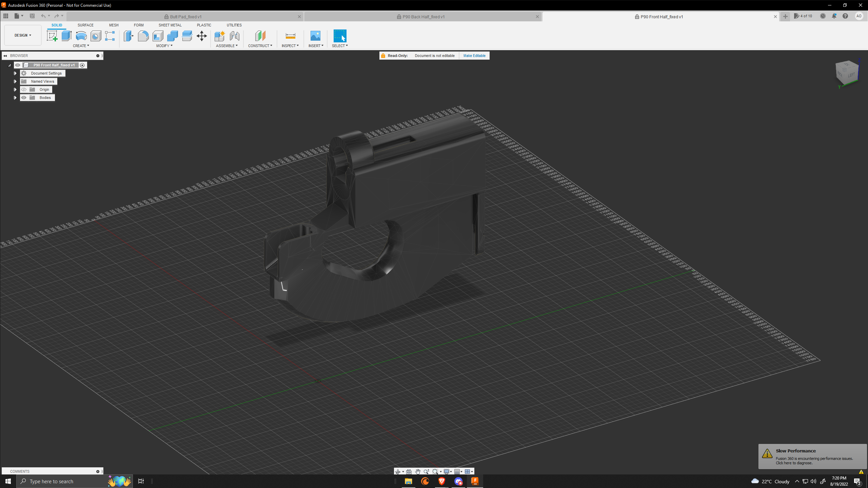The height and width of the screenshot is (488, 868).
Task: Open the DESIGN workspace dropdown
Action: pyautogui.click(x=23, y=35)
